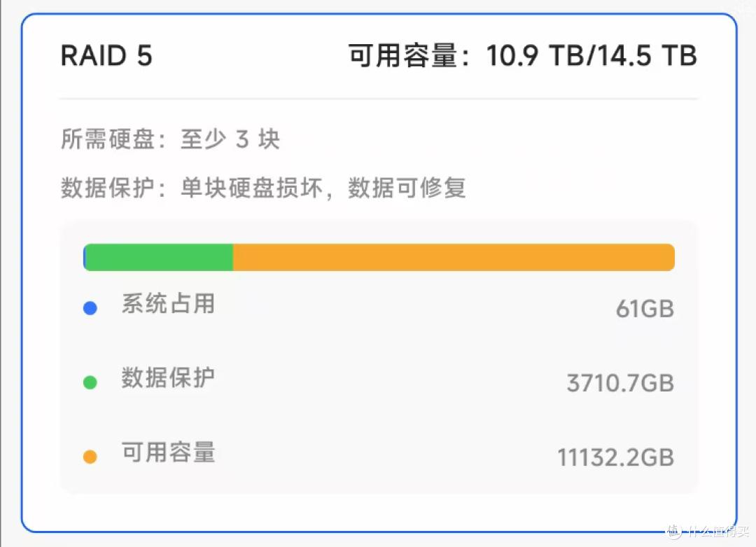Image resolution: width=756 pixels, height=547 pixels.
Task: Click the blue border of the RAID 5 card
Action: click(22, 280)
